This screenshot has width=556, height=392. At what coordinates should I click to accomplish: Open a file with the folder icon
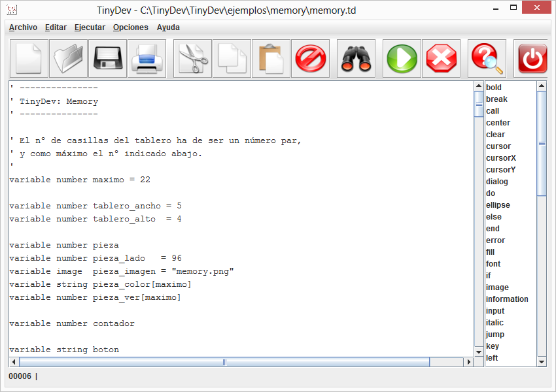(69, 58)
